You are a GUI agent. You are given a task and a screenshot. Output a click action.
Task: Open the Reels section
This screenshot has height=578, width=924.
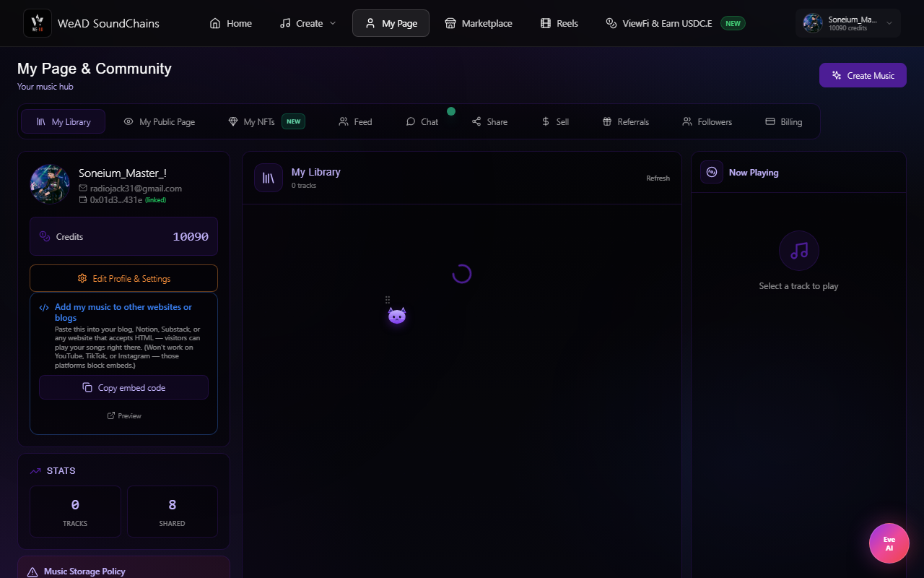(x=559, y=23)
